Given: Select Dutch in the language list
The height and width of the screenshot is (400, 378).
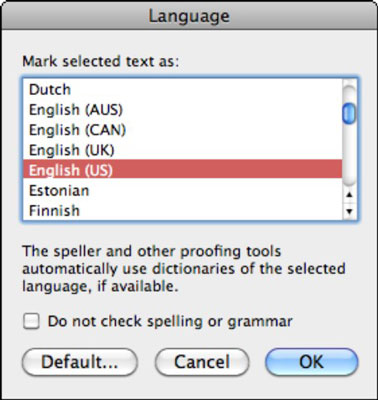Looking at the screenshot, I should [x=183, y=90].
